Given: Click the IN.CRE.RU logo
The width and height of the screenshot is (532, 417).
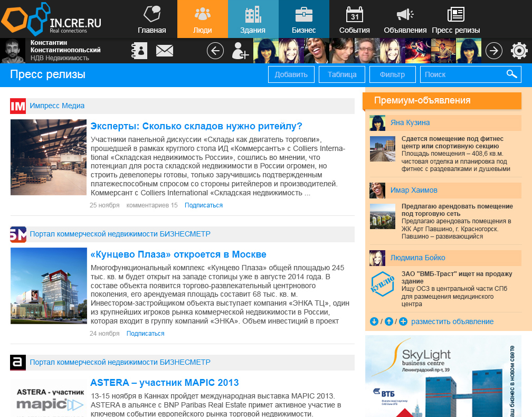Looking at the screenshot, I should [x=51, y=20].
